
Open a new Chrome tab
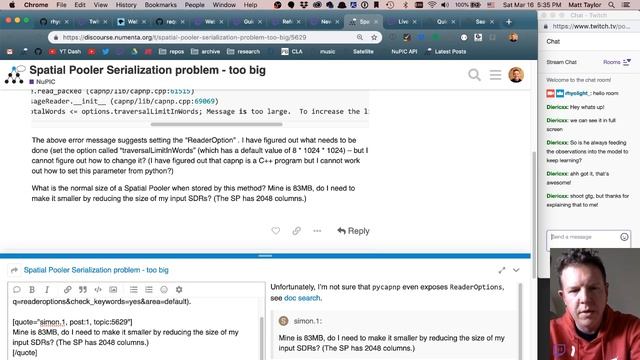click(509, 22)
